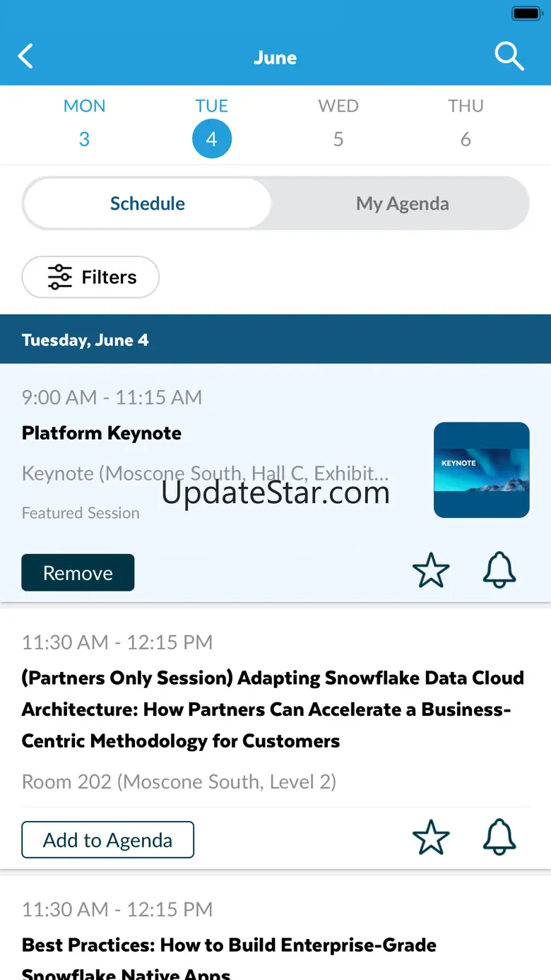
Task: Open the Keynote thumbnail image
Action: click(481, 470)
